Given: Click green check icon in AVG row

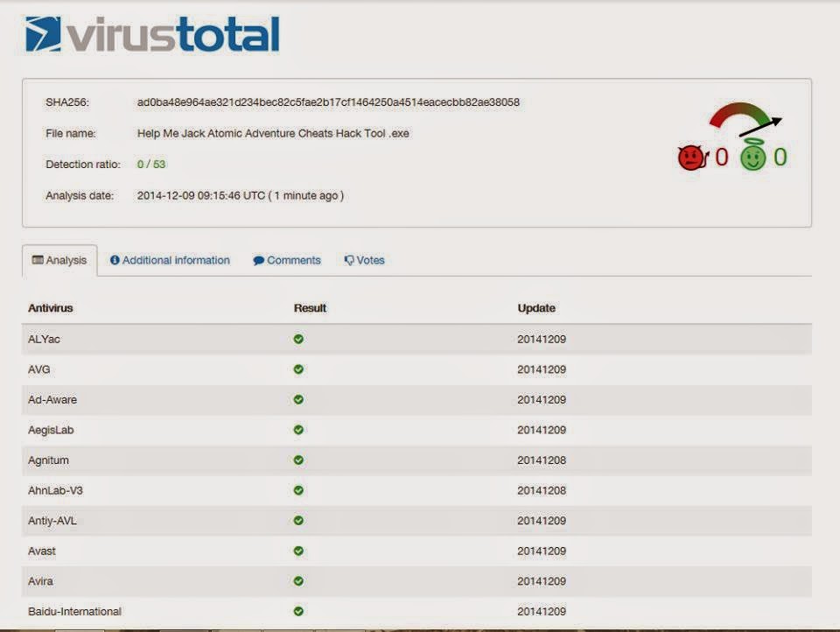Looking at the screenshot, I should (298, 369).
